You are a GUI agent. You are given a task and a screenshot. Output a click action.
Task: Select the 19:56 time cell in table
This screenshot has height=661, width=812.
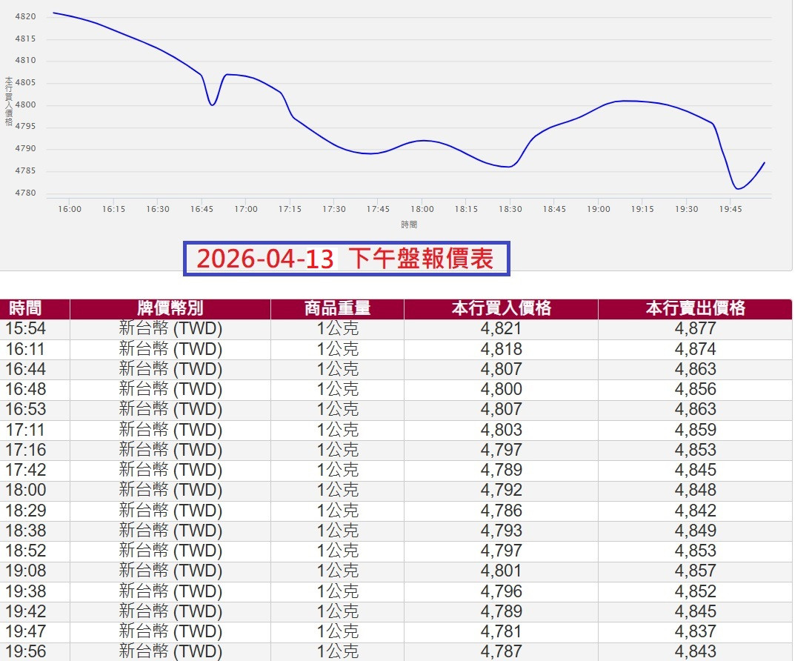point(26,651)
